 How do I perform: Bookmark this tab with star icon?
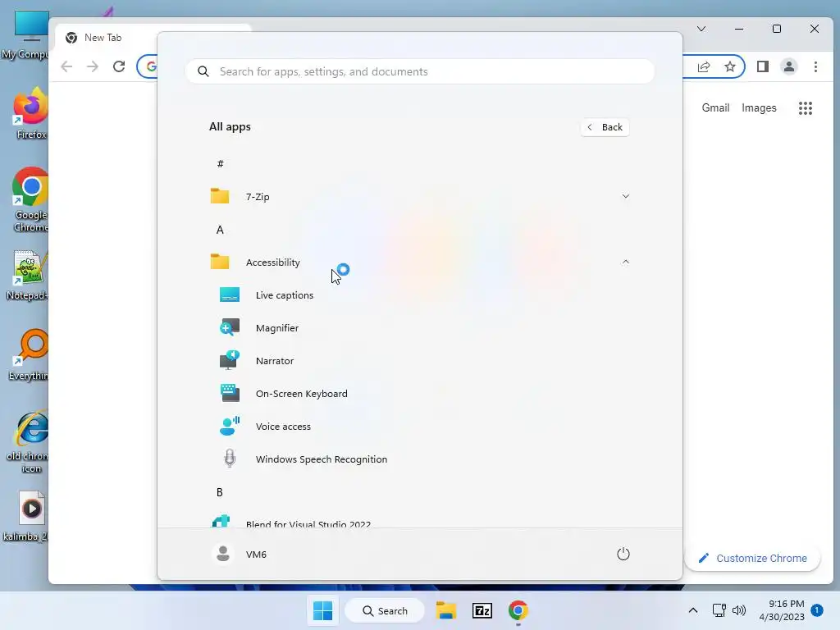[x=729, y=66]
